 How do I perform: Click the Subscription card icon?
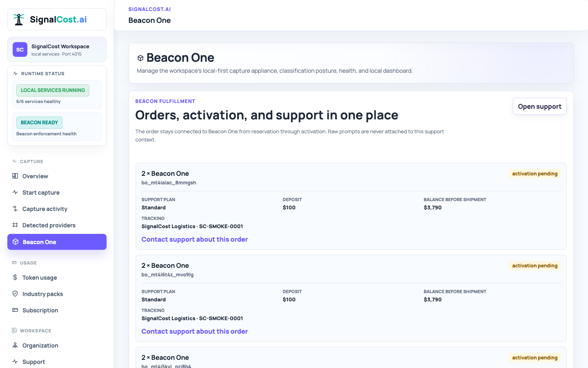[15, 310]
